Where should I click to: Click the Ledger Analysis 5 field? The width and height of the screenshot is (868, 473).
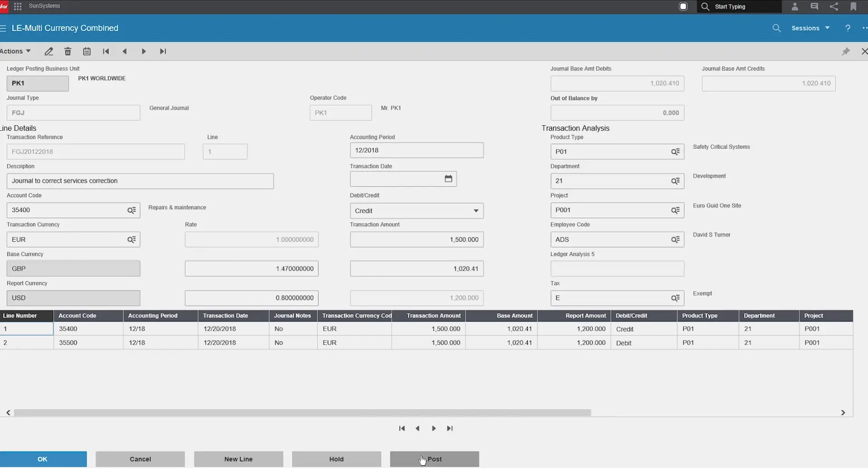[x=617, y=269]
